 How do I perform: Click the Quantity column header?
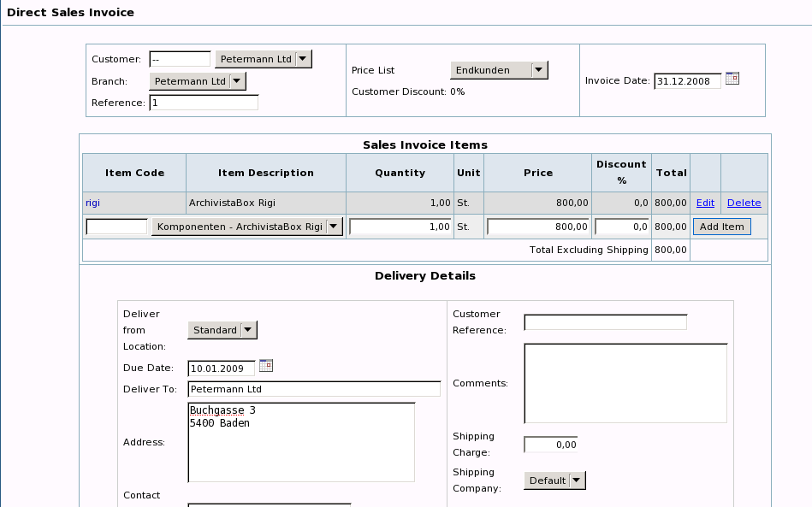click(x=400, y=173)
